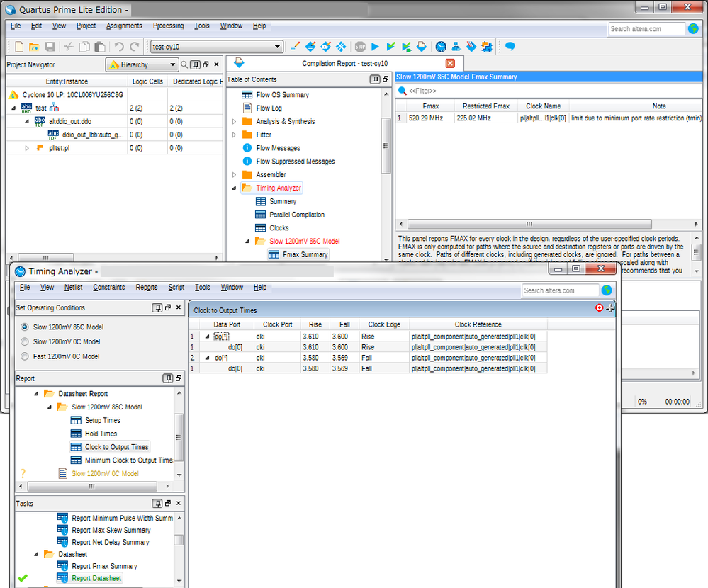Open the Assignments menu

pyautogui.click(x=124, y=26)
